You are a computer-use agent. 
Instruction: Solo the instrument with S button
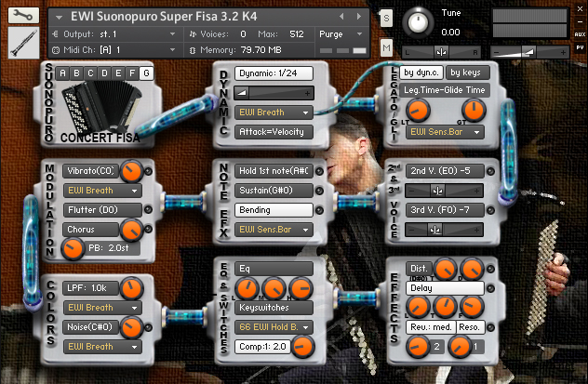tap(386, 18)
